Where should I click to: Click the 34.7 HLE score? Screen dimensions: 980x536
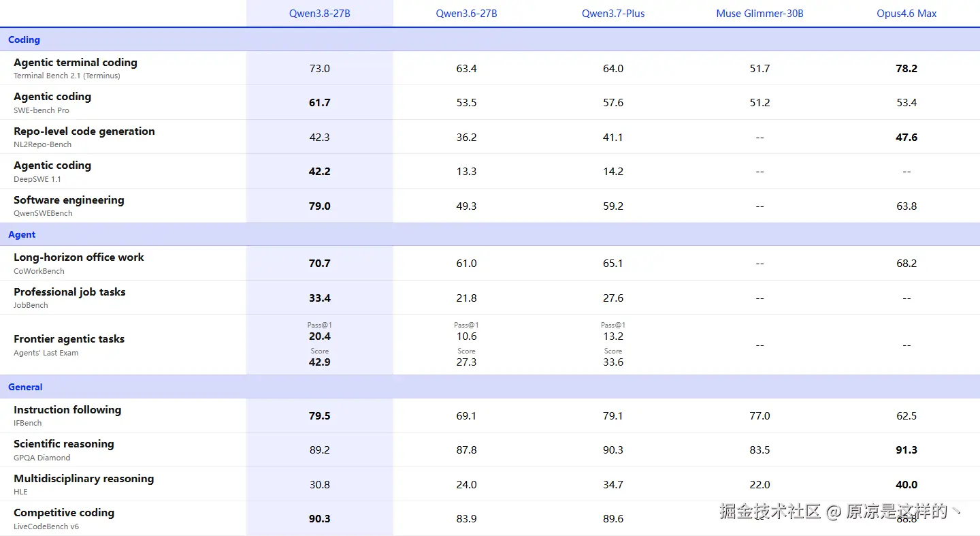coord(613,485)
